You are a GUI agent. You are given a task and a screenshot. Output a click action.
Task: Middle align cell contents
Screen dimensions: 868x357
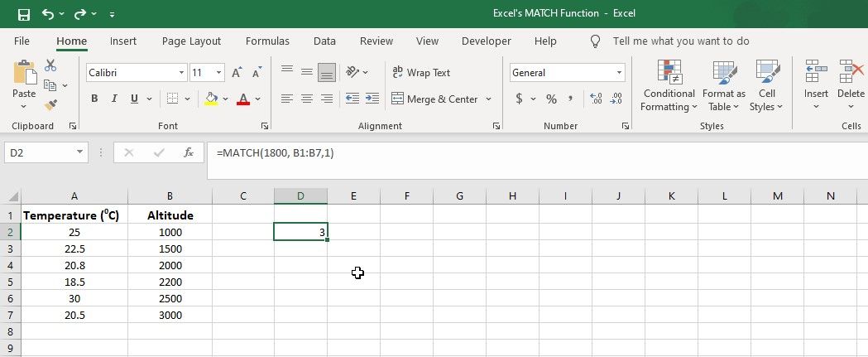pyautogui.click(x=307, y=71)
